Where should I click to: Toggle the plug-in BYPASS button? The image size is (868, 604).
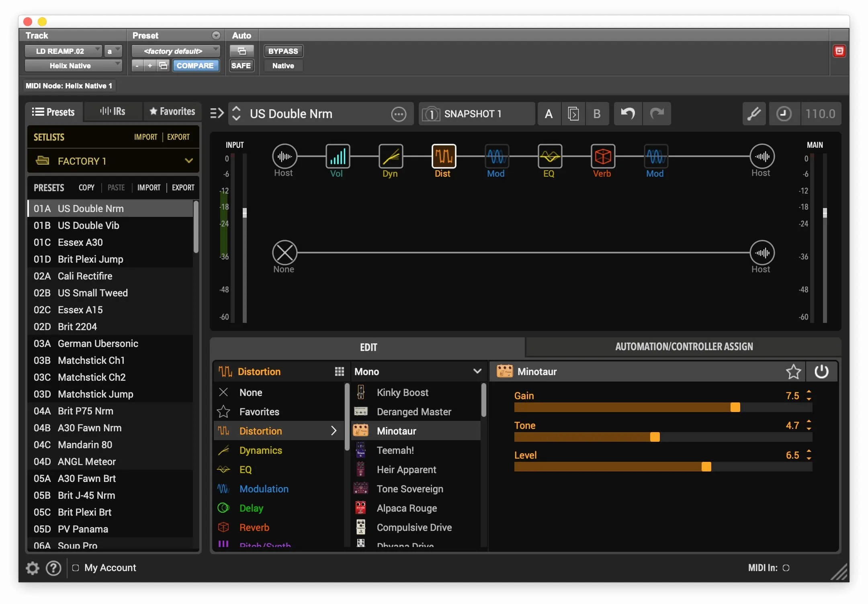[283, 51]
